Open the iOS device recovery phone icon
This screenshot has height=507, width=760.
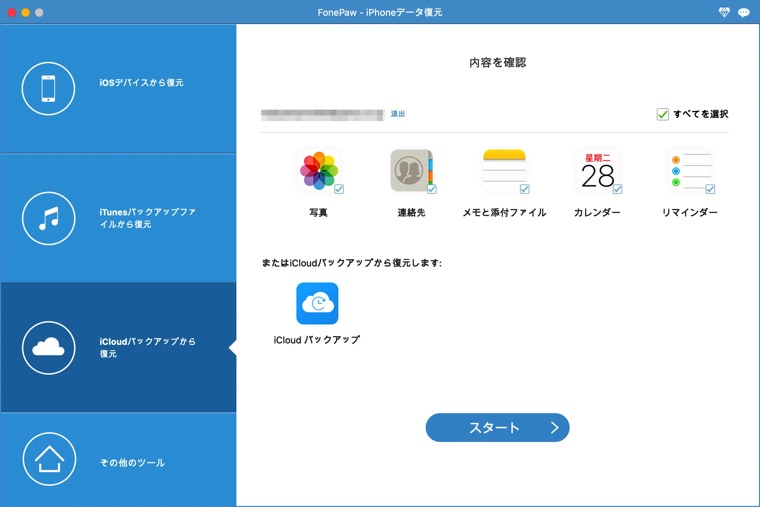pyautogui.click(x=48, y=89)
